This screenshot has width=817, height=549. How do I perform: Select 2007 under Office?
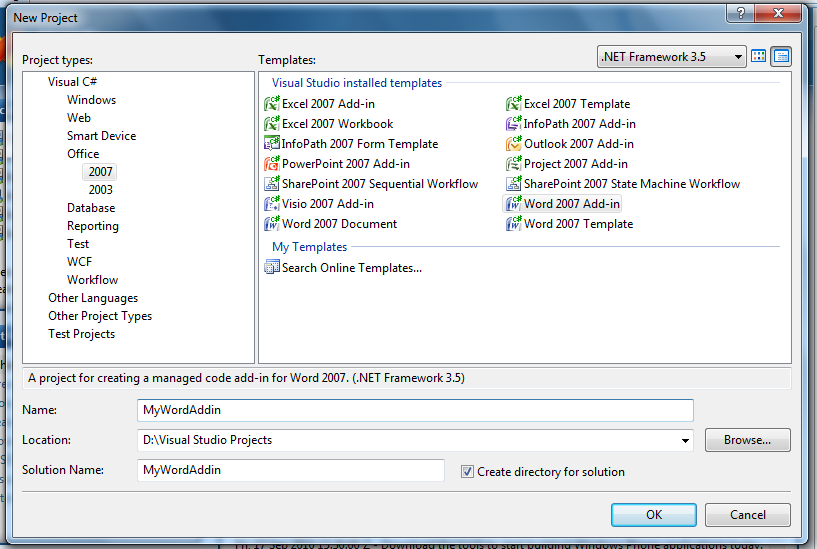tap(100, 171)
